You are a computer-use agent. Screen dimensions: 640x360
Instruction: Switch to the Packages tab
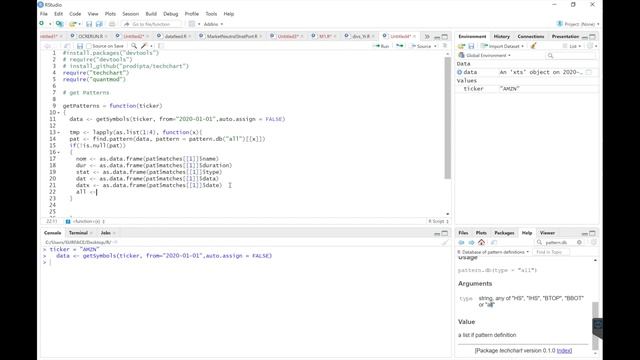click(x=504, y=233)
